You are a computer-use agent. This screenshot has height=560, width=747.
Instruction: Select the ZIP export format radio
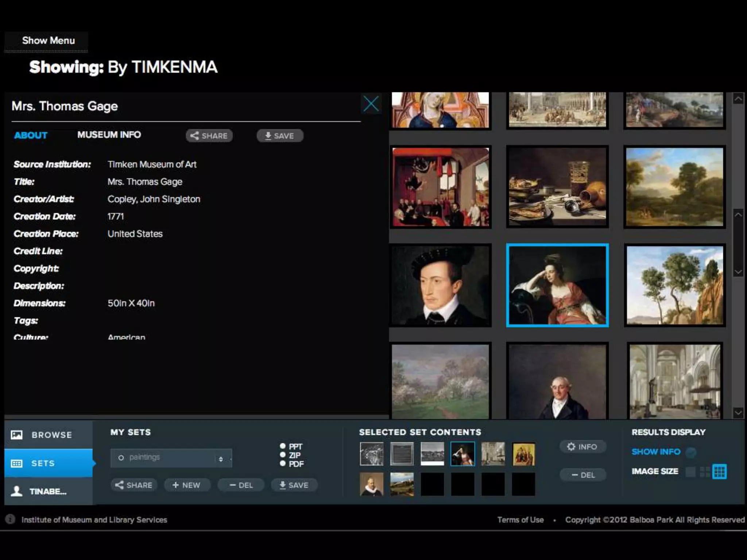[283, 455]
